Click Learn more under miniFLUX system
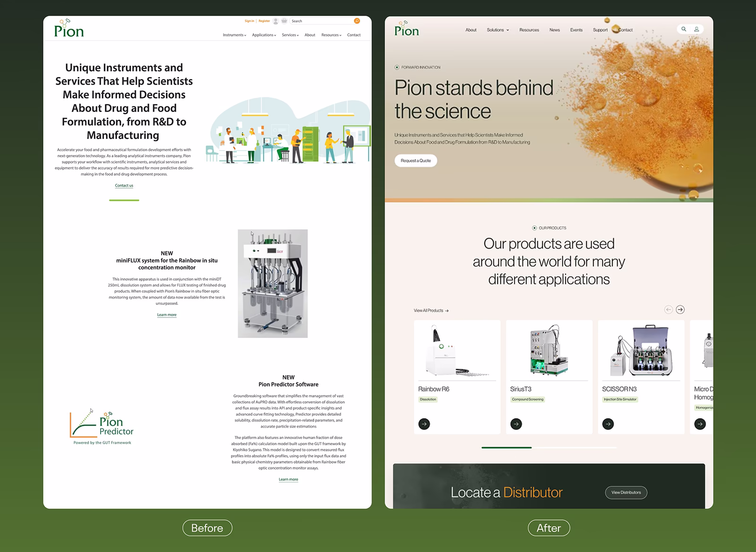Viewport: 756px width, 552px height. 167,315
